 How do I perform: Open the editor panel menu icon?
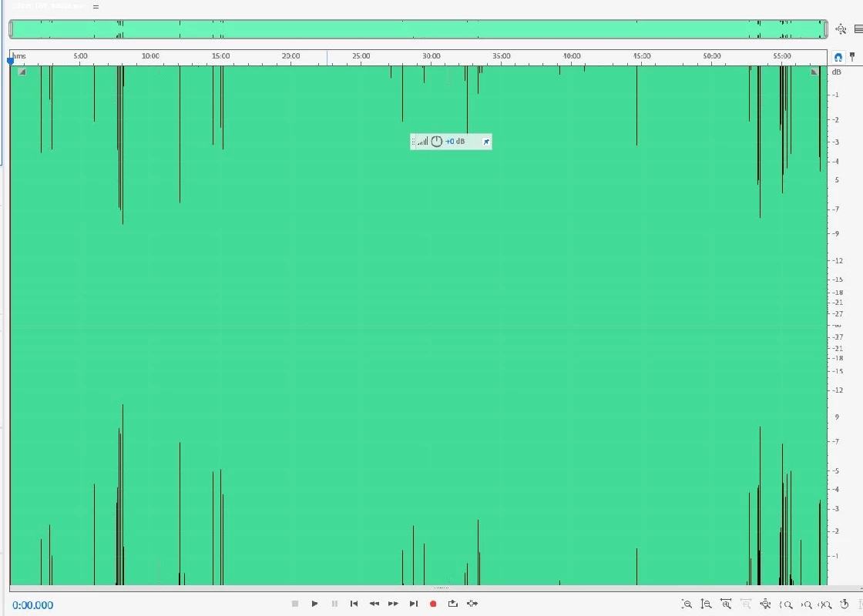coord(96,7)
